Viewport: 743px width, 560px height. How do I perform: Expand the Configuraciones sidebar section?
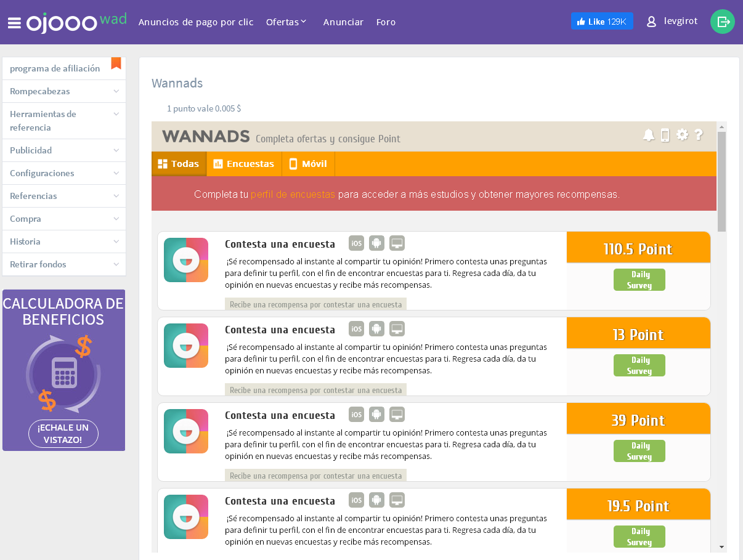[x=64, y=173]
